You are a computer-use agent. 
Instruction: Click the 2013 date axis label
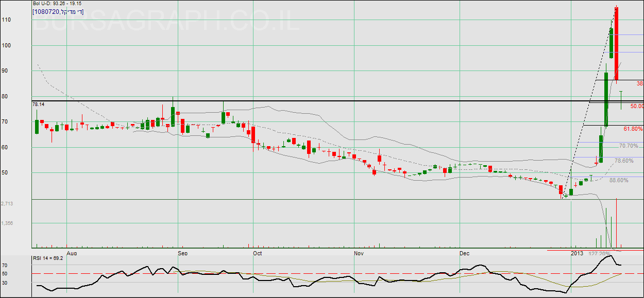(577, 253)
